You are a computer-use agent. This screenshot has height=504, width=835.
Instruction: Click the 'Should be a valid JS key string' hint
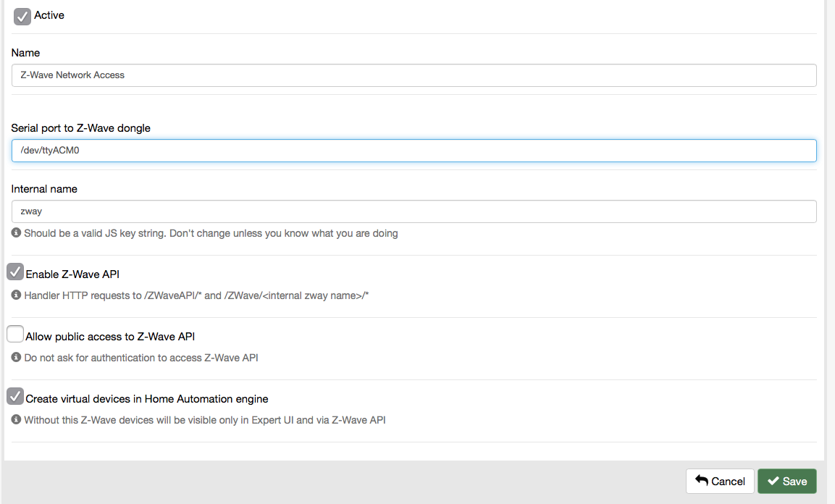pos(211,234)
